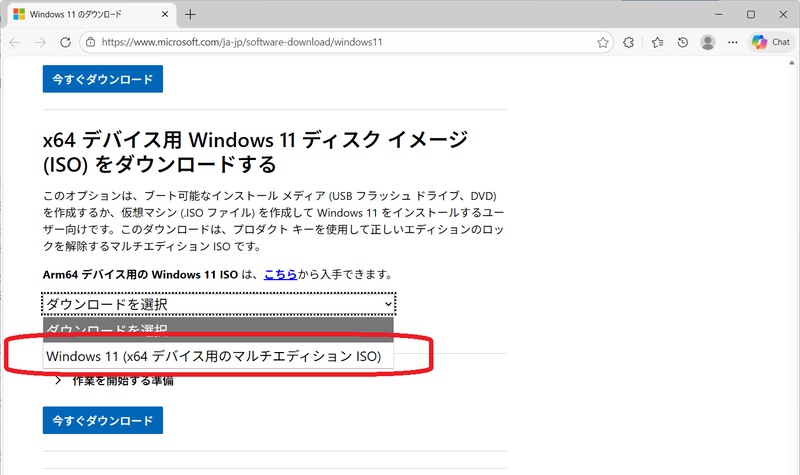Maximize the browser window
The width and height of the screenshot is (800, 475).
pos(751,14)
